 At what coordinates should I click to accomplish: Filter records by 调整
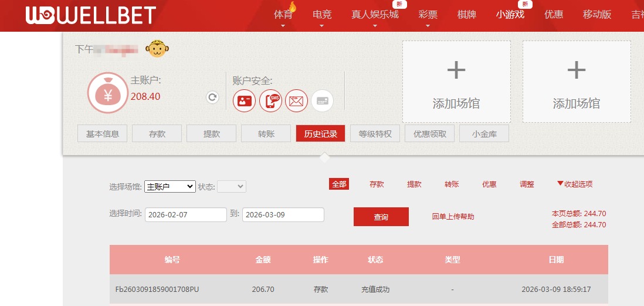527,184
